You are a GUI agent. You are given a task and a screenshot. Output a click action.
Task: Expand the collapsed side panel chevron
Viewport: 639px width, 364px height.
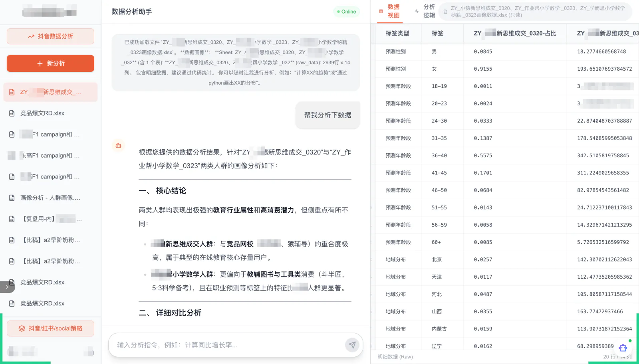pyautogui.click(x=7, y=287)
